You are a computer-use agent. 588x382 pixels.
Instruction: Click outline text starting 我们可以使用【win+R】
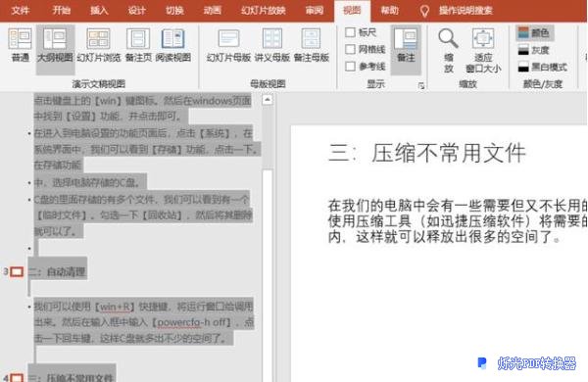(144, 323)
